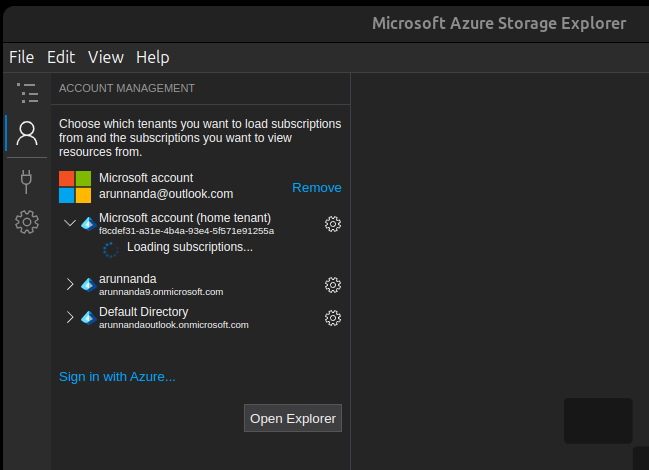Collapse the Microsoft account home tenant
This screenshot has width=649, height=470.
pos(70,223)
